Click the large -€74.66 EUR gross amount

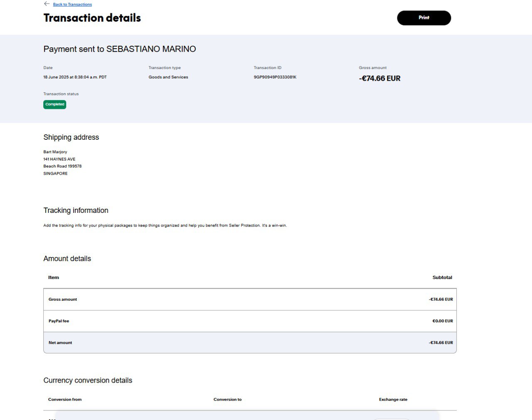[x=379, y=79]
